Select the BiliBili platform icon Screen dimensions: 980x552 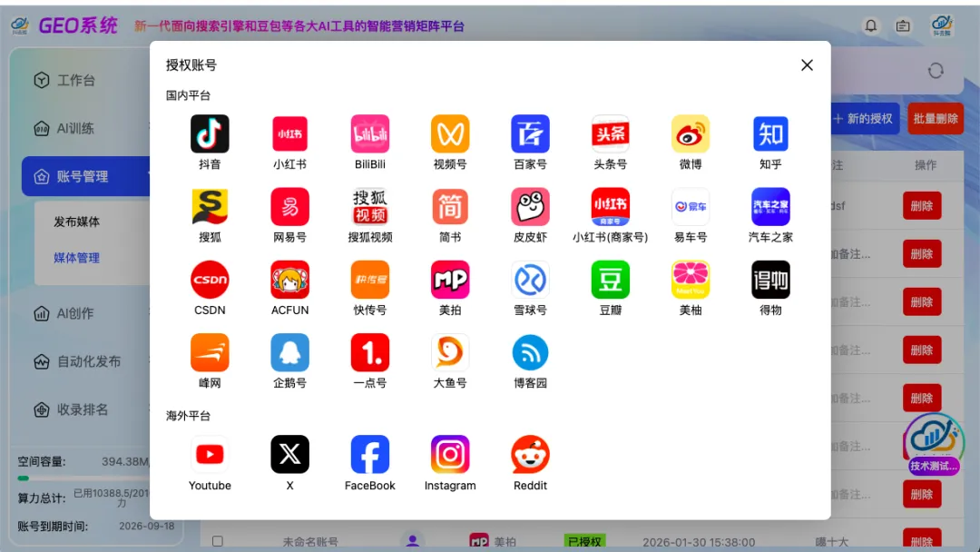(370, 133)
